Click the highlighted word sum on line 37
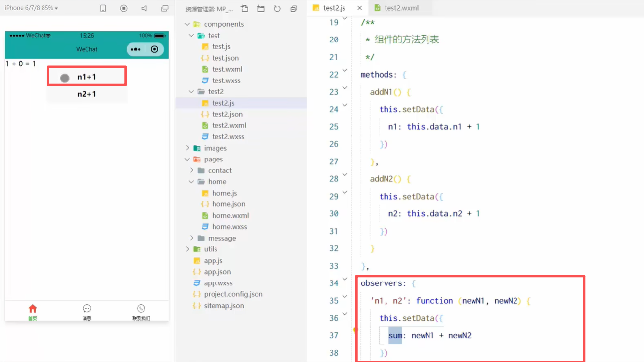644x362 pixels. pyautogui.click(x=395, y=335)
